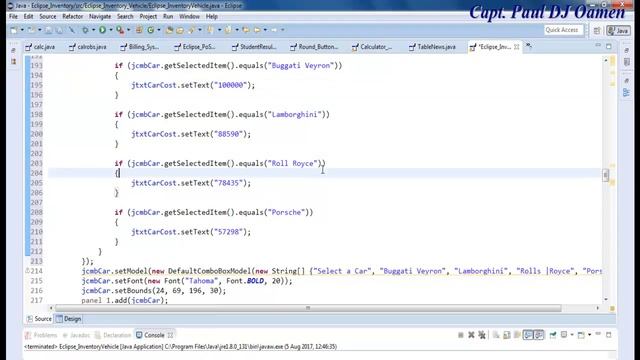Open the Edit menu
The width and height of the screenshot is (640, 360).
[28, 16]
